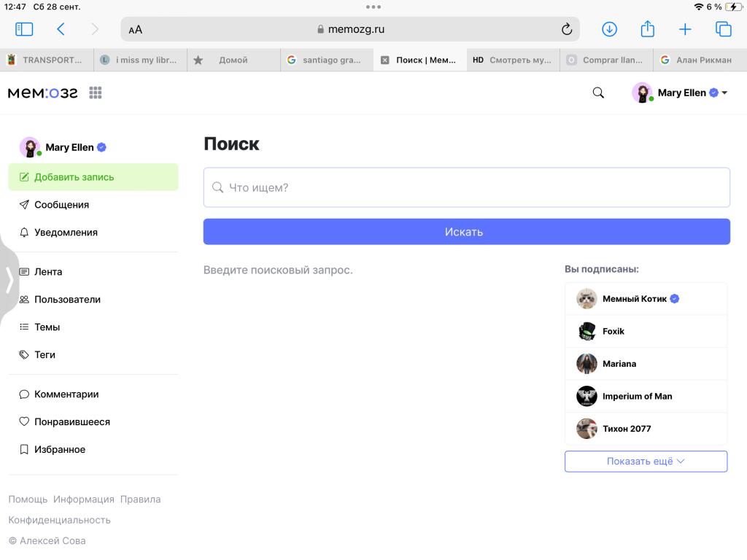Focus the memozg.ru address bar
747x560 pixels.
coord(350,29)
